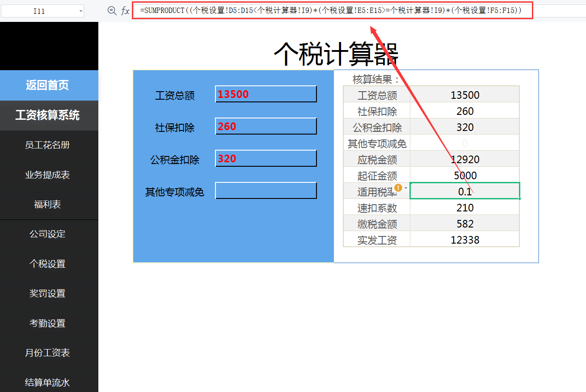
Task: Open the Name Box dropdown arrow
Action: 80,11
